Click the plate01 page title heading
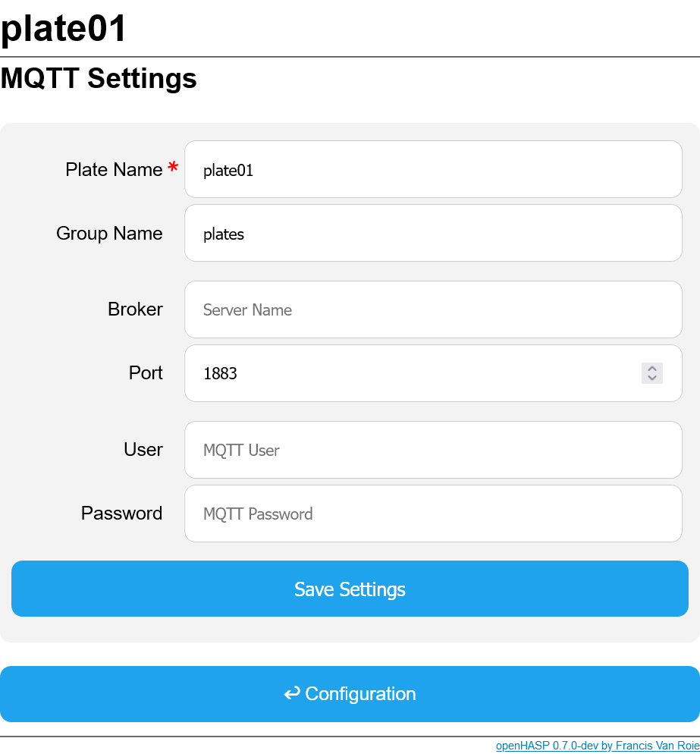The width and height of the screenshot is (700, 754). [64, 29]
